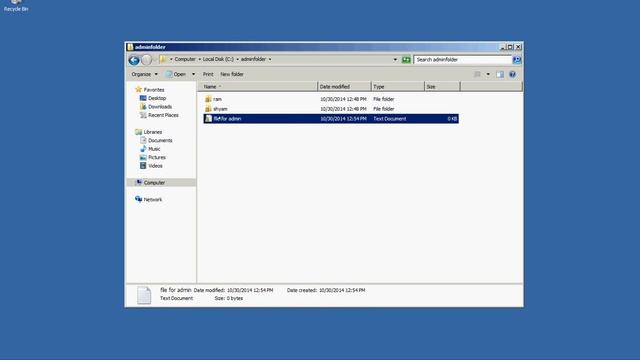Image resolution: width=640 pixels, height=360 pixels.
Task: Sort by the Size column header
Action: pos(442,87)
